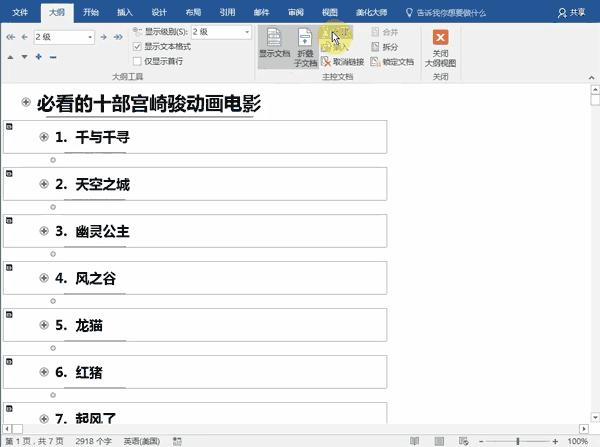Image resolution: width=600 pixels, height=447 pixels.
Task: Move Up triangle in outline tools
Action: tap(10, 57)
